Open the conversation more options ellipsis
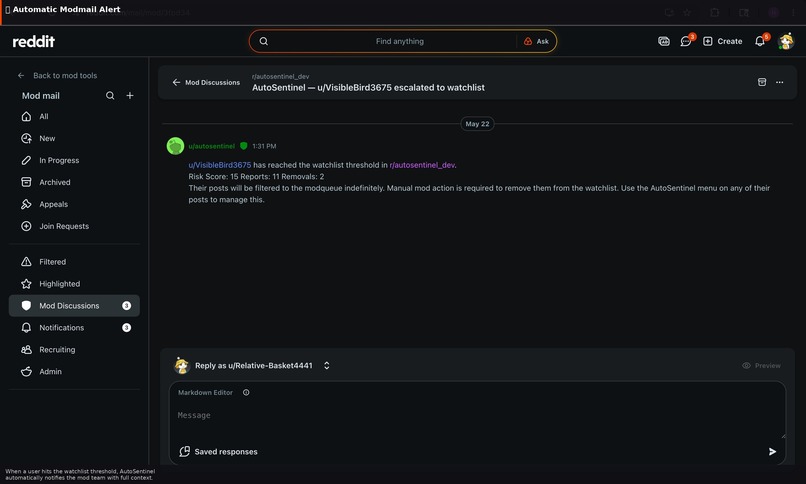Screen dimensions: 806x484 pos(780,82)
